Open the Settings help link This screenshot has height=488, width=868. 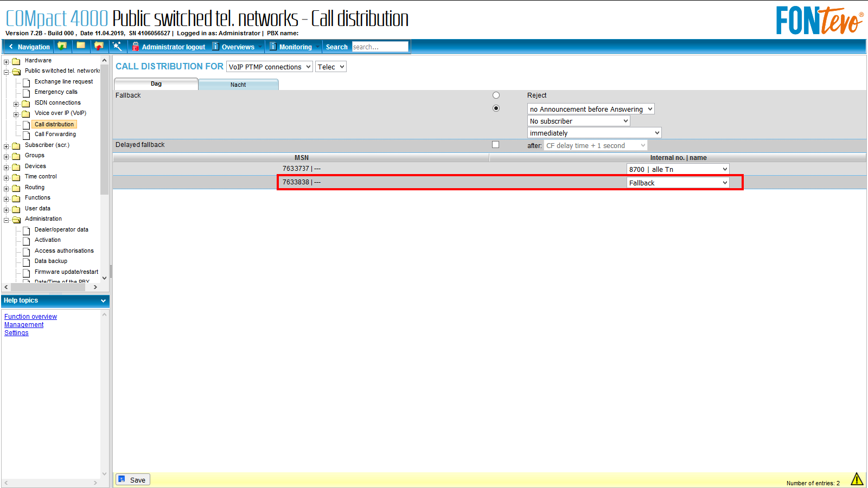point(16,333)
